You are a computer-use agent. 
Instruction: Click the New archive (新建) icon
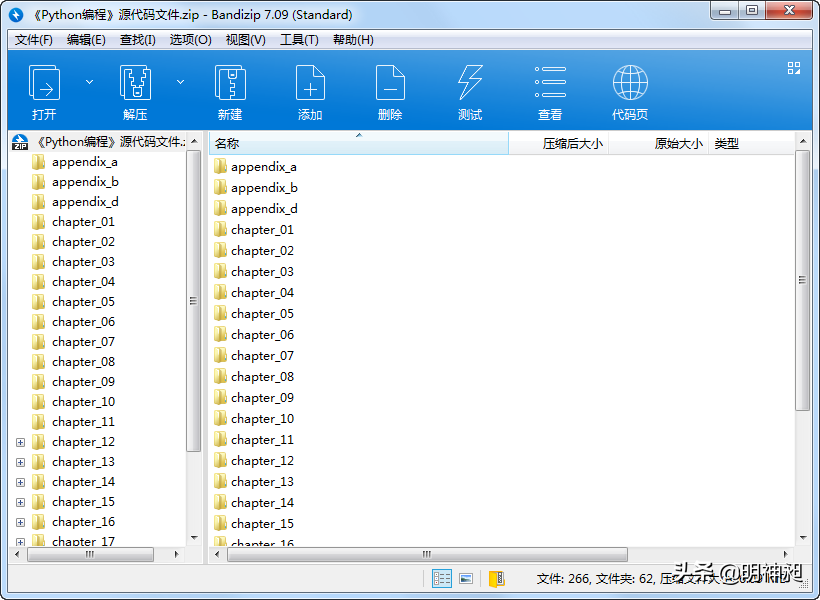230,83
